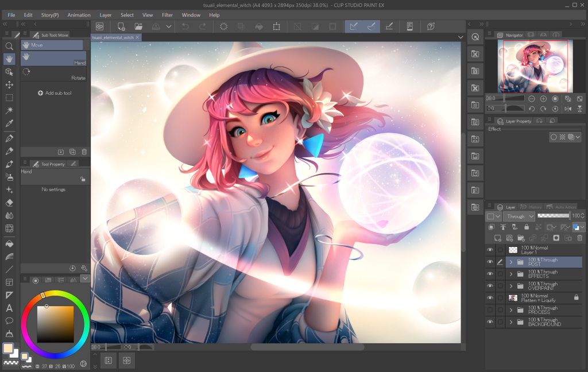Open the Edit menu

tap(28, 15)
